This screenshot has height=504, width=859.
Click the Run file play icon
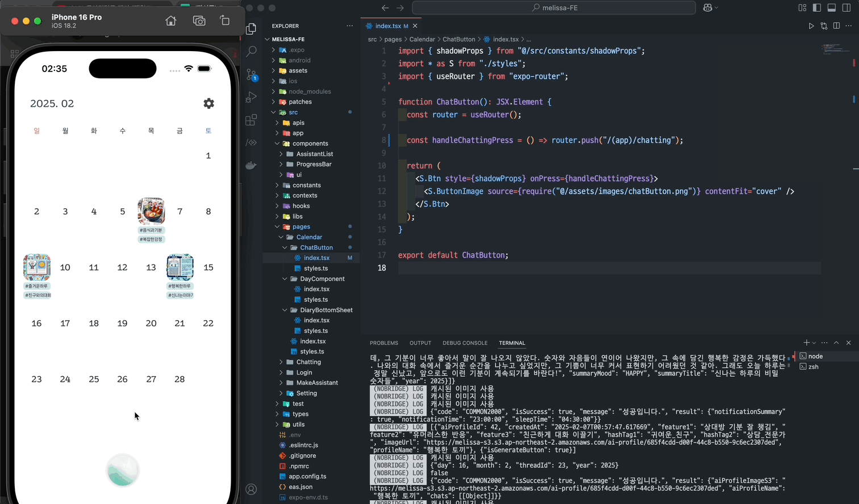click(x=811, y=26)
